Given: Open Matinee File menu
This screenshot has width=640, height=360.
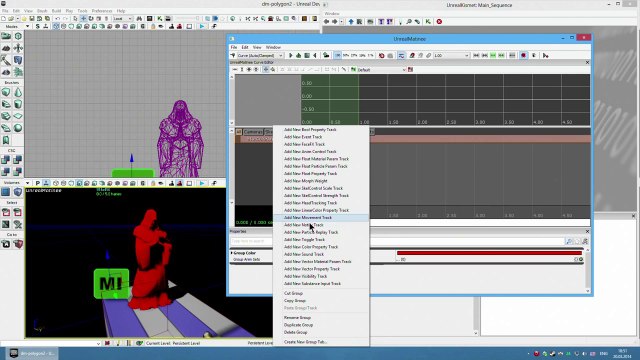Looking at the screenshot, I should pos(234,47).
